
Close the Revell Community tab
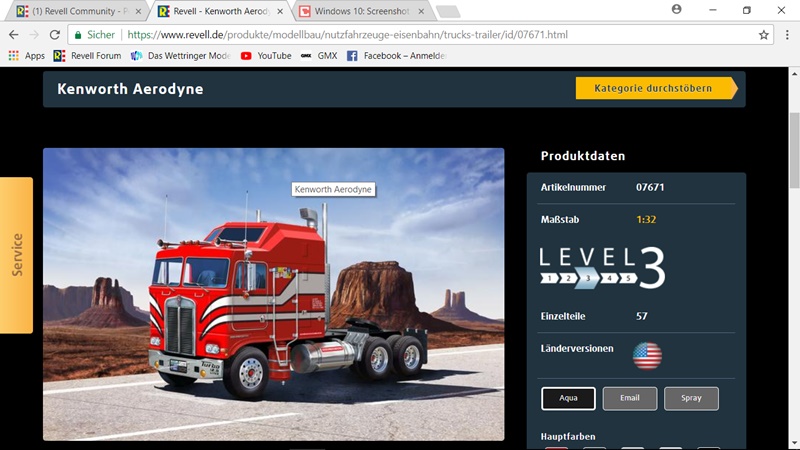[x=138, y=11]
